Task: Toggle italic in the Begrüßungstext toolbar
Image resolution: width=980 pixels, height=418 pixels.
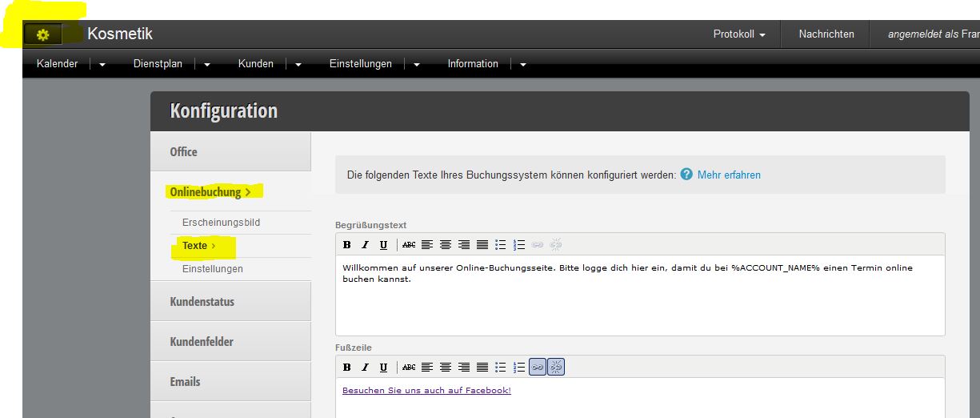Action: 365,245
